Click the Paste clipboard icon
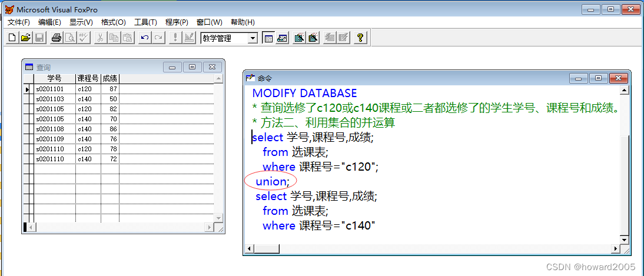Screen dimensions: 644x276 [x=128, y=38]
